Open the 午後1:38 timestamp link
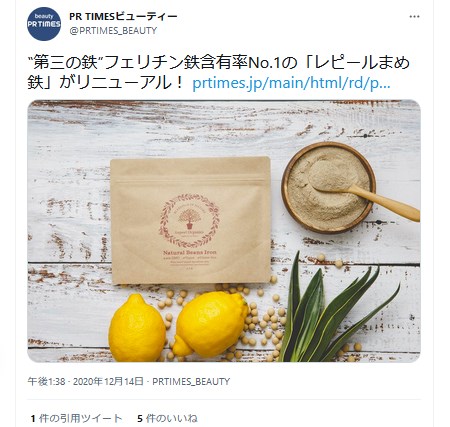 point(46,382)
